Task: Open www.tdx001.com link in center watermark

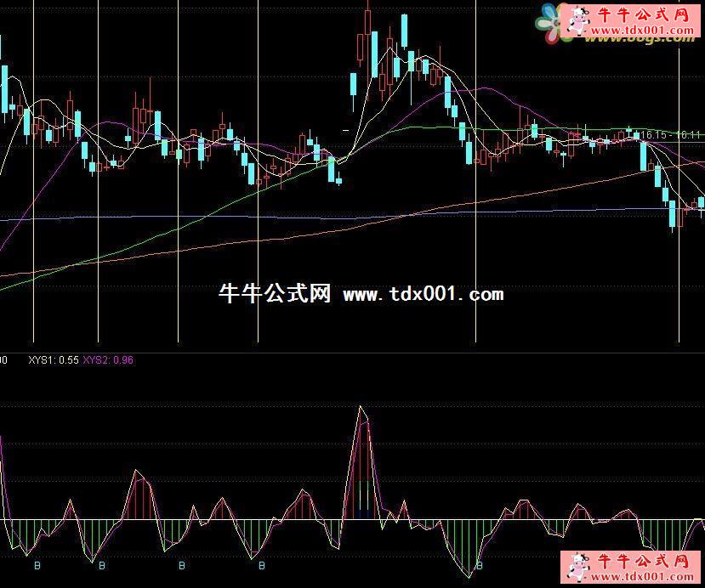Action: click(x=423, y=295)
